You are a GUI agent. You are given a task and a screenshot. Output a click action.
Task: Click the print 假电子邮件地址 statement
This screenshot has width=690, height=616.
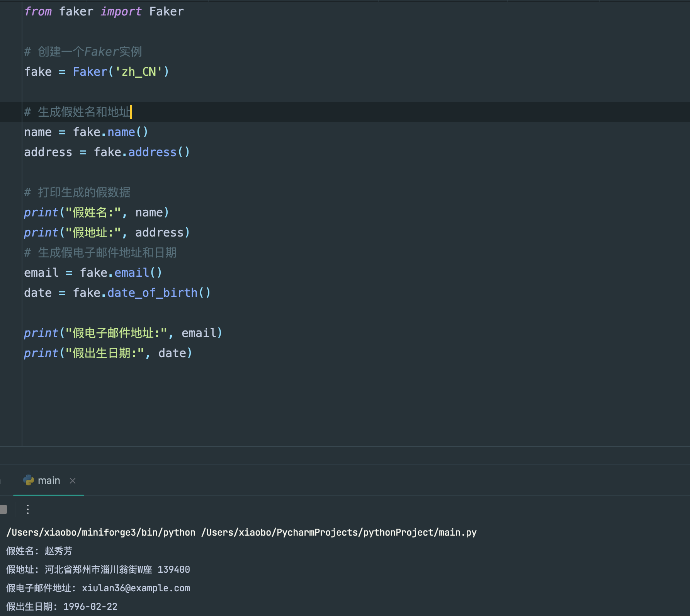point(123,333)
